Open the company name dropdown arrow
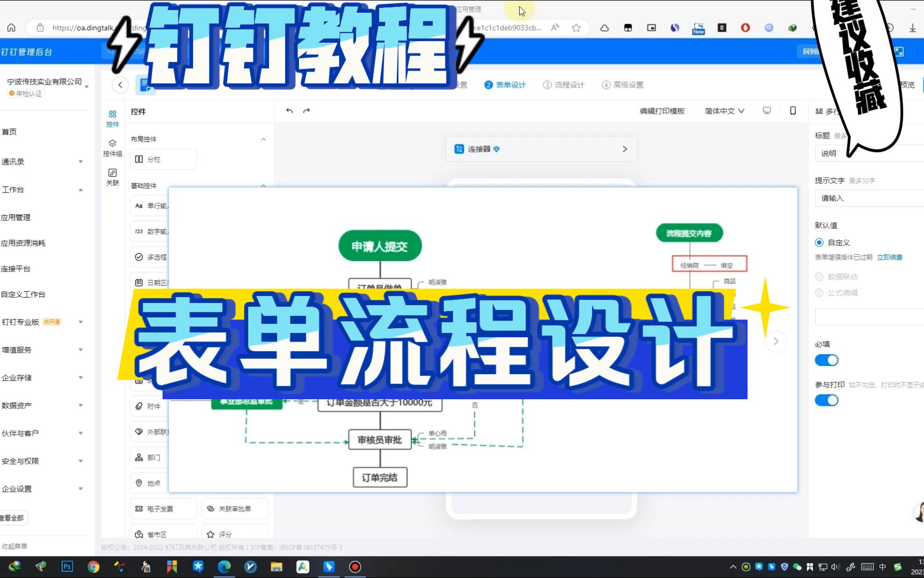Viewport: 924px width, 578px height. coord(87,86)
